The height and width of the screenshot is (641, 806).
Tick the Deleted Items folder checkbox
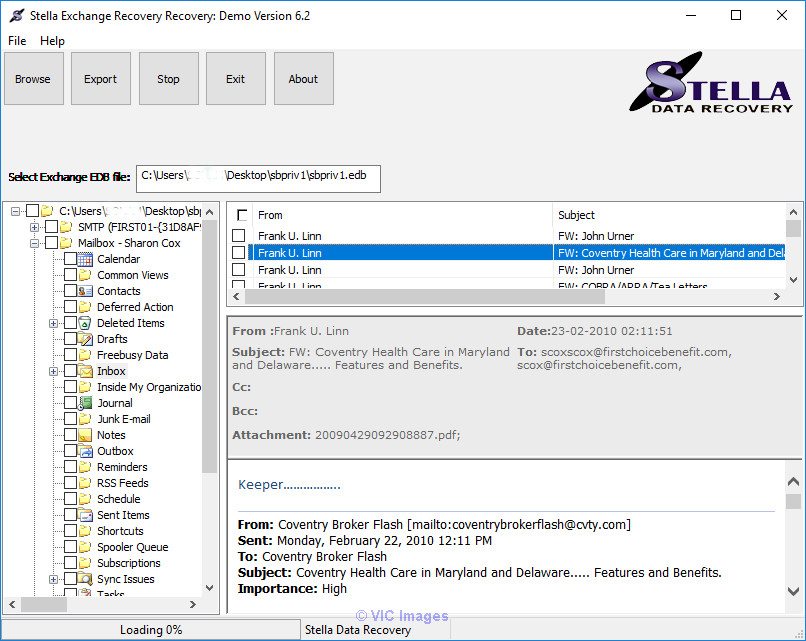pos(70,323)
